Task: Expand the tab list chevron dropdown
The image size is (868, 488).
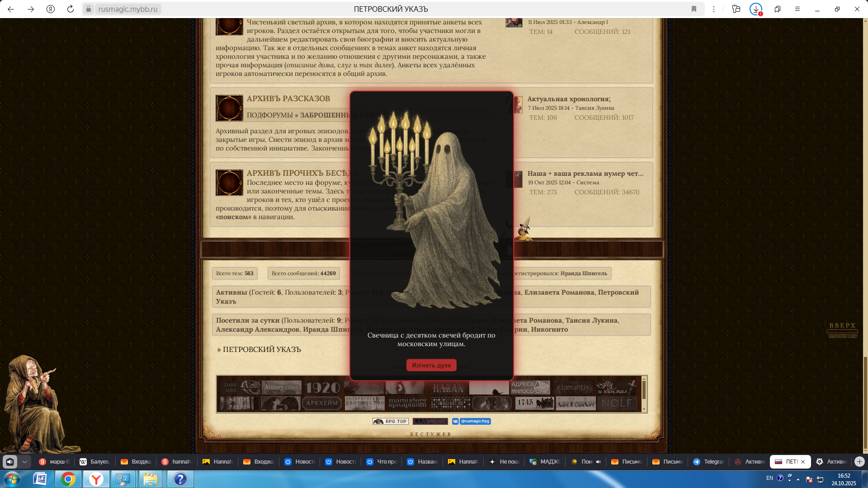Action: click(24, 461)
